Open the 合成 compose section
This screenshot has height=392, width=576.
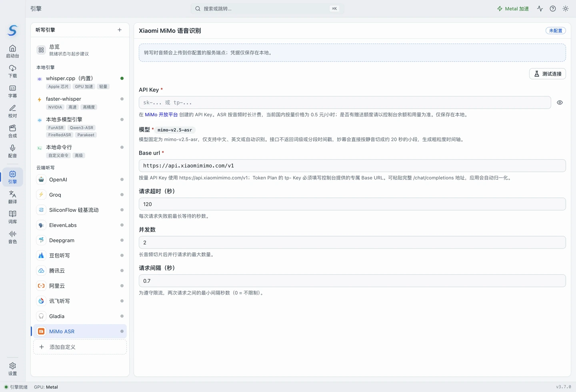point(12,131)
